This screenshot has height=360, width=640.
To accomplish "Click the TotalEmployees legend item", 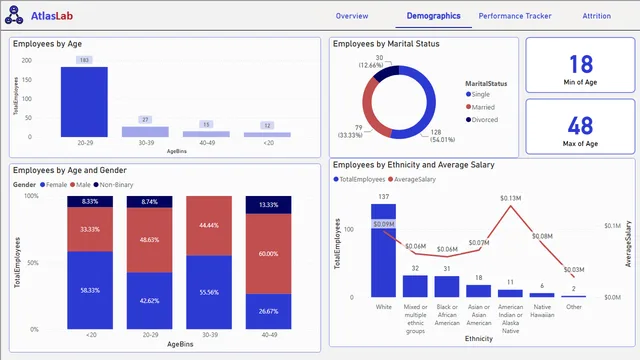I will click(359, 179).
